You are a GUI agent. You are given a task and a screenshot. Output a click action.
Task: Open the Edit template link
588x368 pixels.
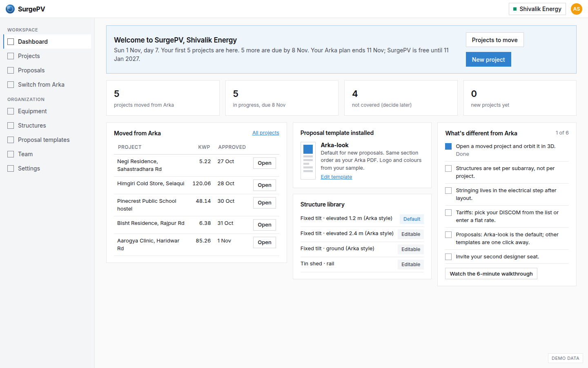(336, 177)
